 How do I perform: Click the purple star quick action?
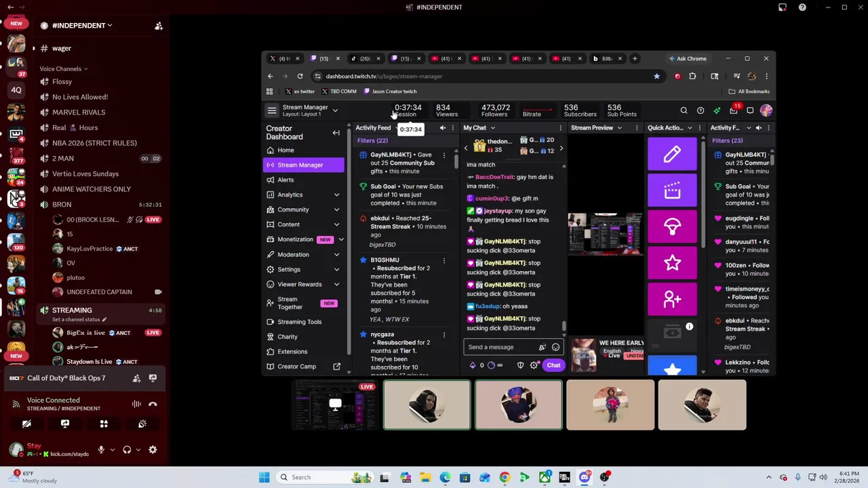672,262
